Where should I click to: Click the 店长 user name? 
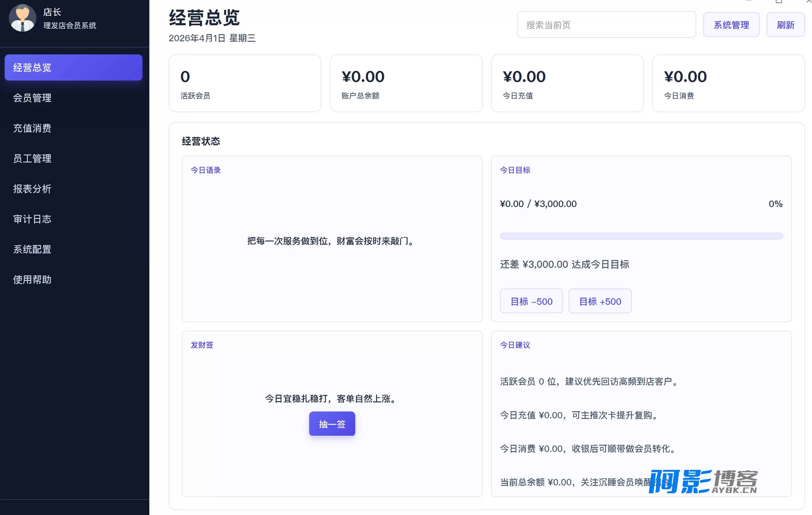coord(52,12)
